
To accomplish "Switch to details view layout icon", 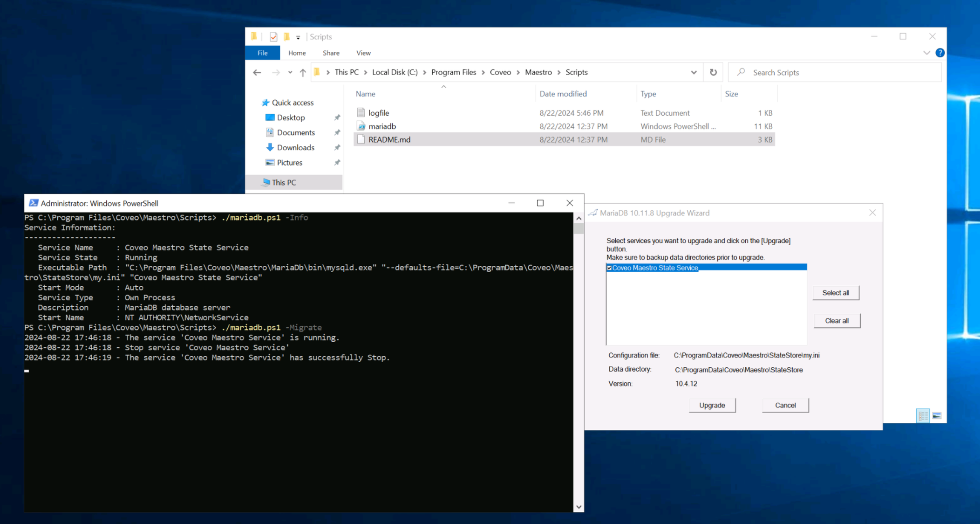I will click(x=923, y=415).
